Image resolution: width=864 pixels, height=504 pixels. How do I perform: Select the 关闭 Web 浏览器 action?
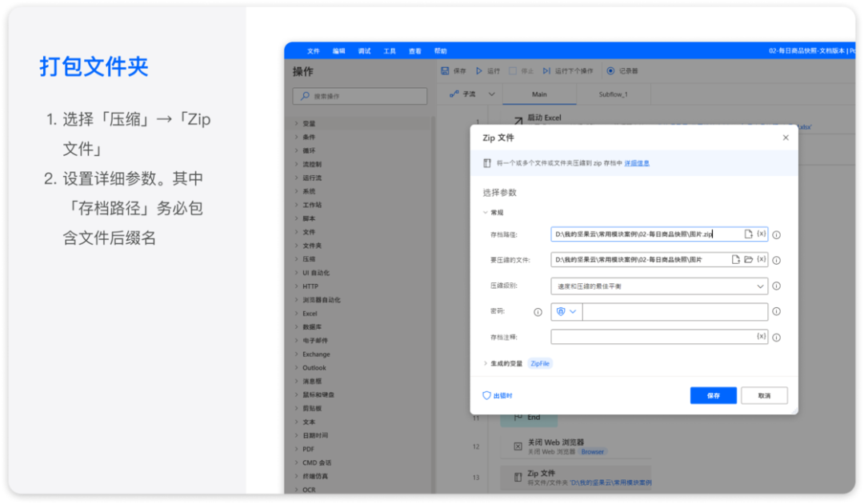(x=576, y=446)
